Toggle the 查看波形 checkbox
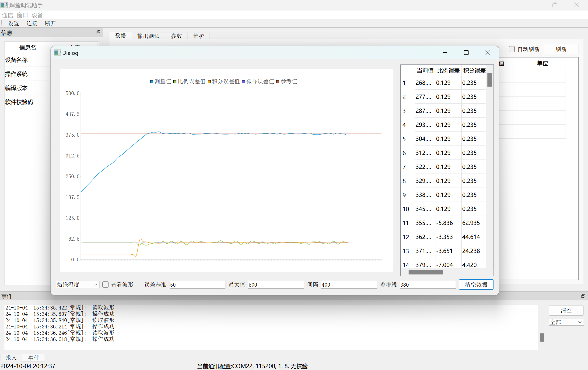The height and width of the screenshot is (370, 588). coord(105,285)
